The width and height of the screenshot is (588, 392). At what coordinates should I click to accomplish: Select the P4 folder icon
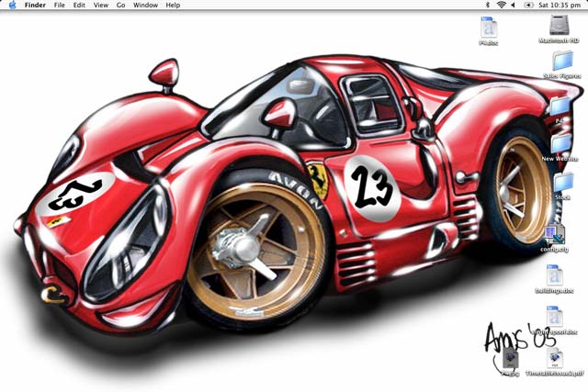[x=560, y=106]
